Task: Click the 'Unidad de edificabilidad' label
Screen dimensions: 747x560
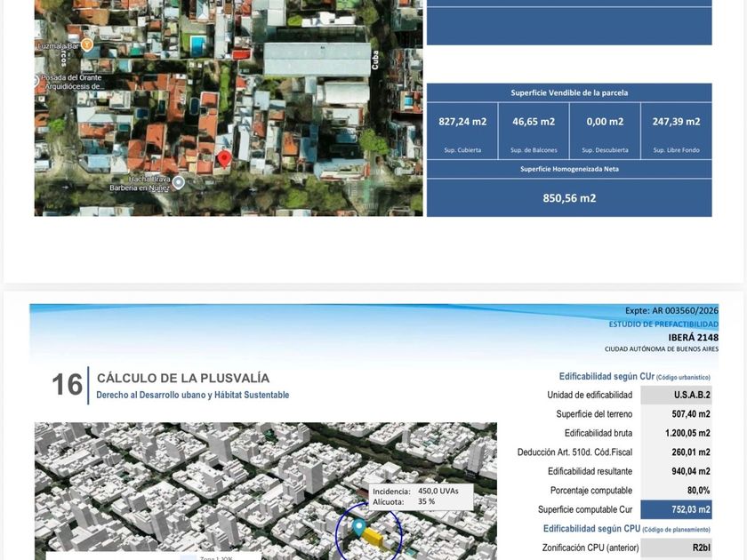Action: (590, 395)
